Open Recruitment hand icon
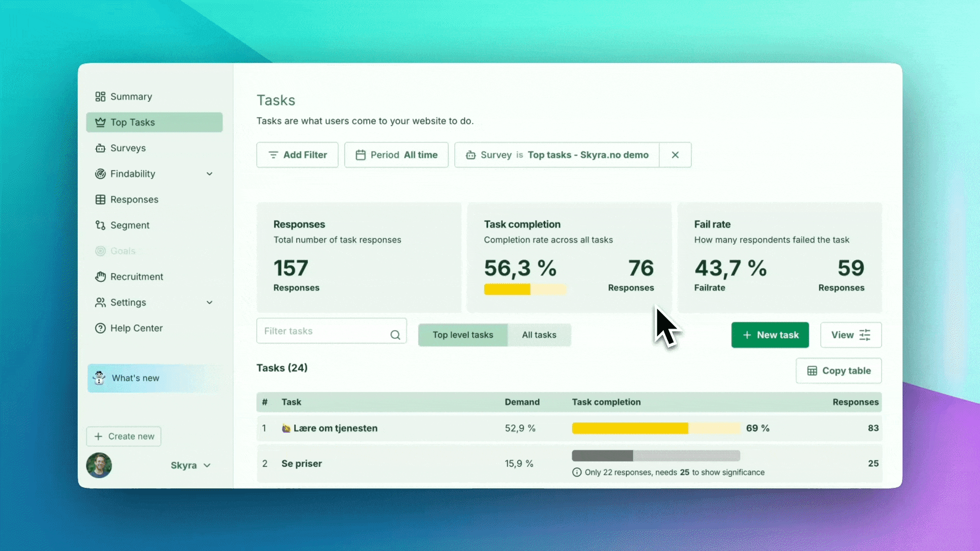This screenshot has height=551, width=980. (100, 277)
